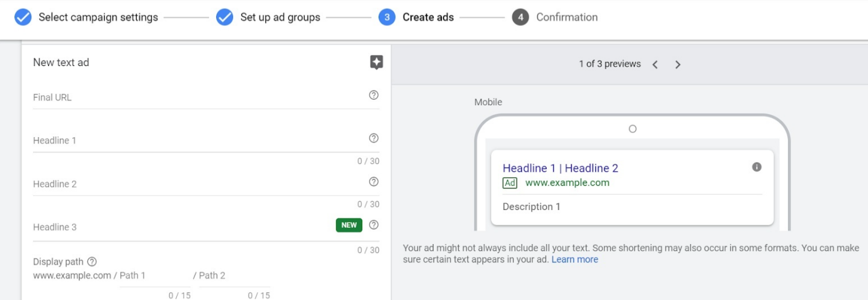Select the Headline 3 input field
The height and width of the screenshot is (300, 868).
[x=181, y=227]
